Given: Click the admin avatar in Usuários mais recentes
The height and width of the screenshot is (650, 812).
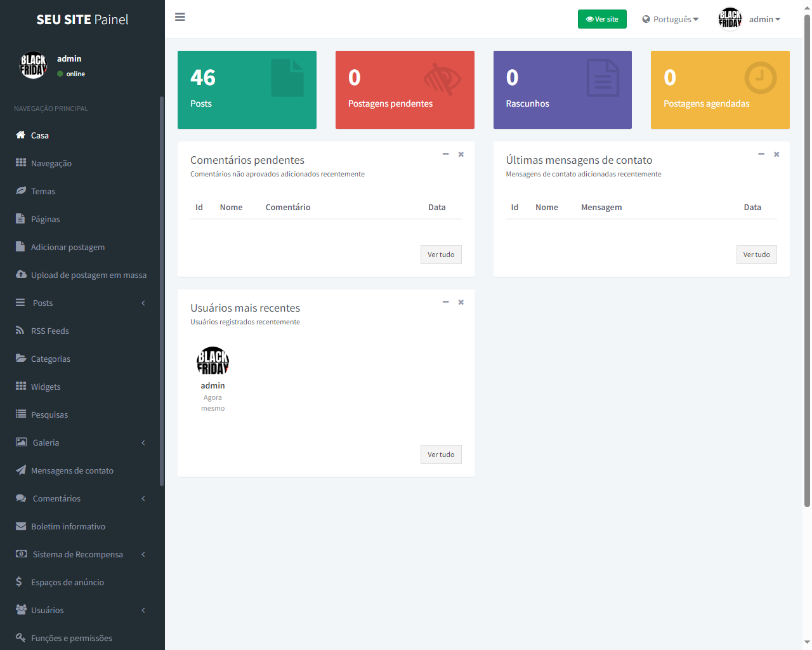Looking at the screenshot, I should [x=213, y=362].
